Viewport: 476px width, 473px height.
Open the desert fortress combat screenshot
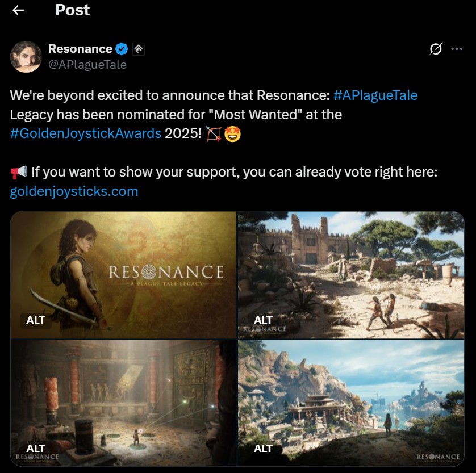coord(351,275)
